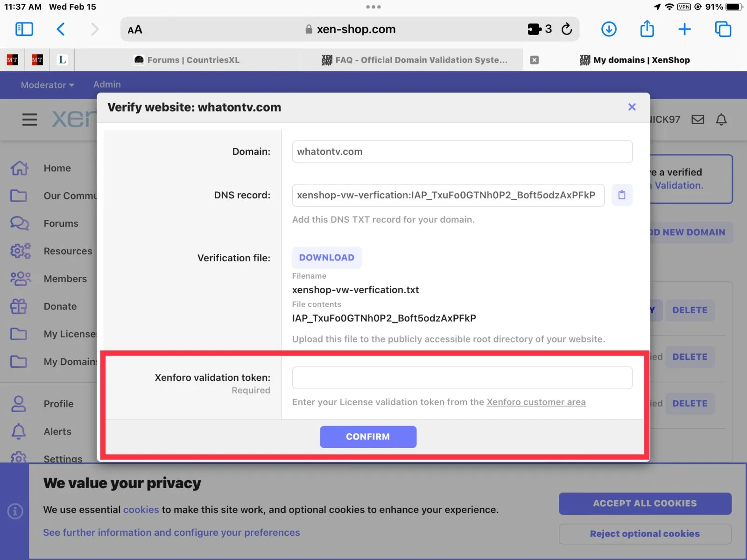
Task: Click the DNS record text field
Action: click(448, 195)
